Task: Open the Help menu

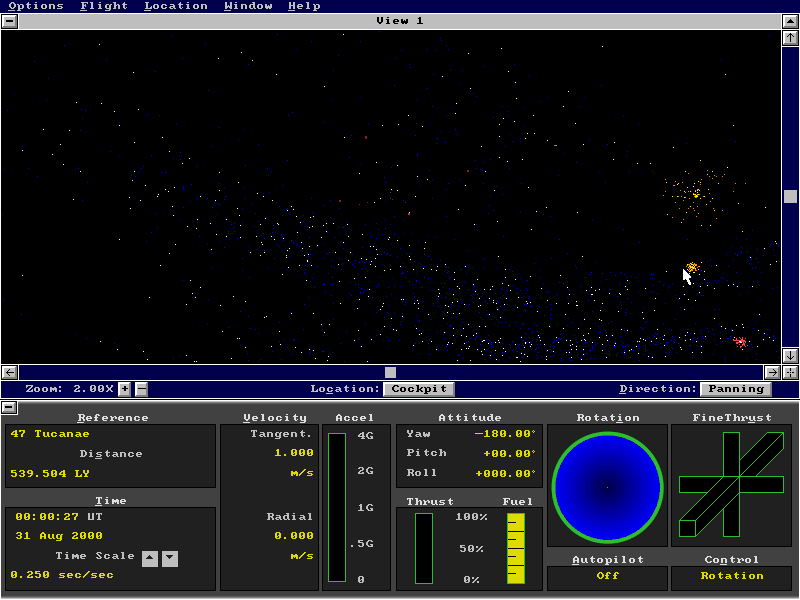Action: pos(304,6)
